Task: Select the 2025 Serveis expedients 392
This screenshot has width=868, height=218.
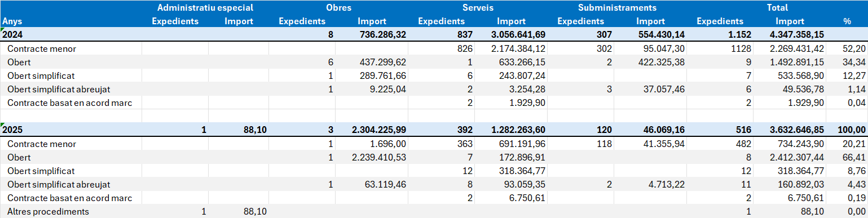Action: [x=465, y=130]
